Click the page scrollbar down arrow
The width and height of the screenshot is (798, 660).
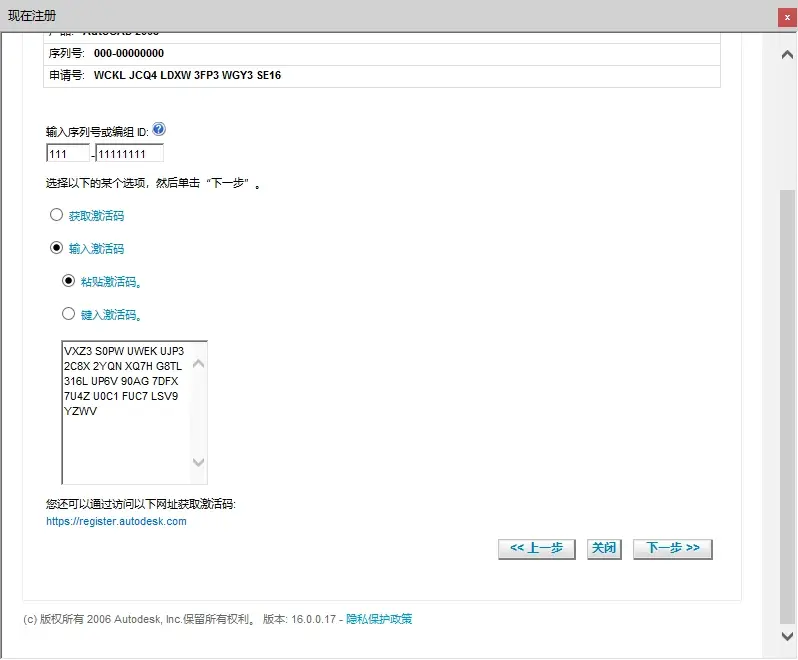[x=787, y=636]
